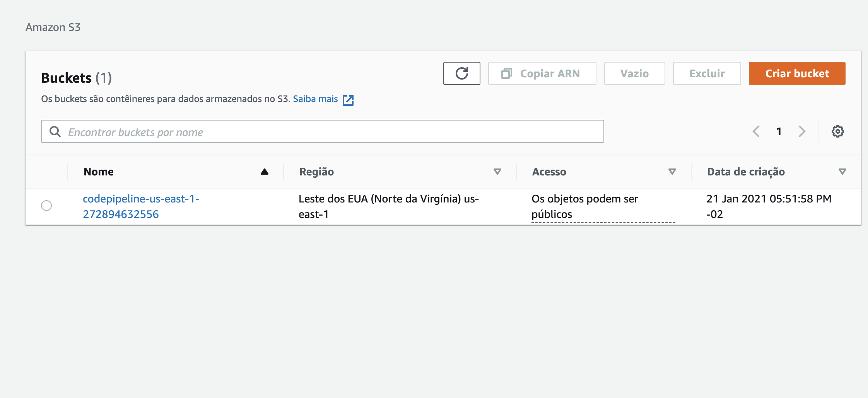Click the Buckets (1) heading
The height and width of the screenshot is (398, 868).
[x=77, y=78]
